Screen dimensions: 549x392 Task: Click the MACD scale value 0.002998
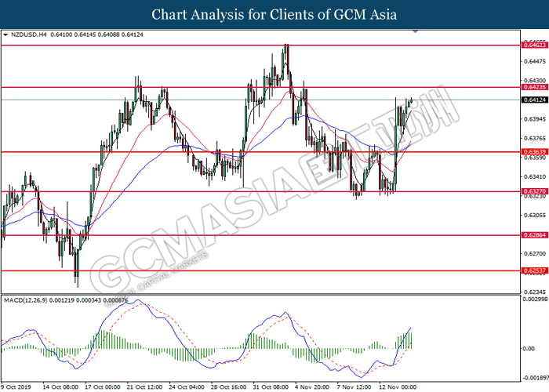click(x=535, y=299)
